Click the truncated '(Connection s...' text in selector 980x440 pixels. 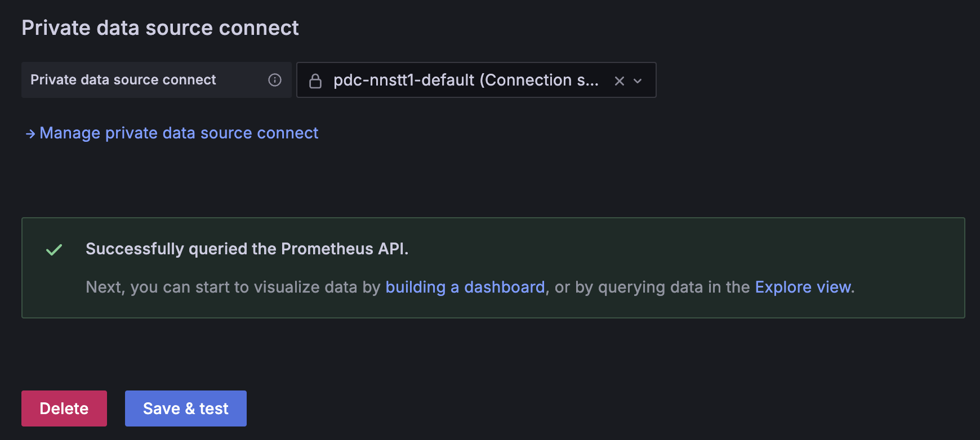point(539,80)
